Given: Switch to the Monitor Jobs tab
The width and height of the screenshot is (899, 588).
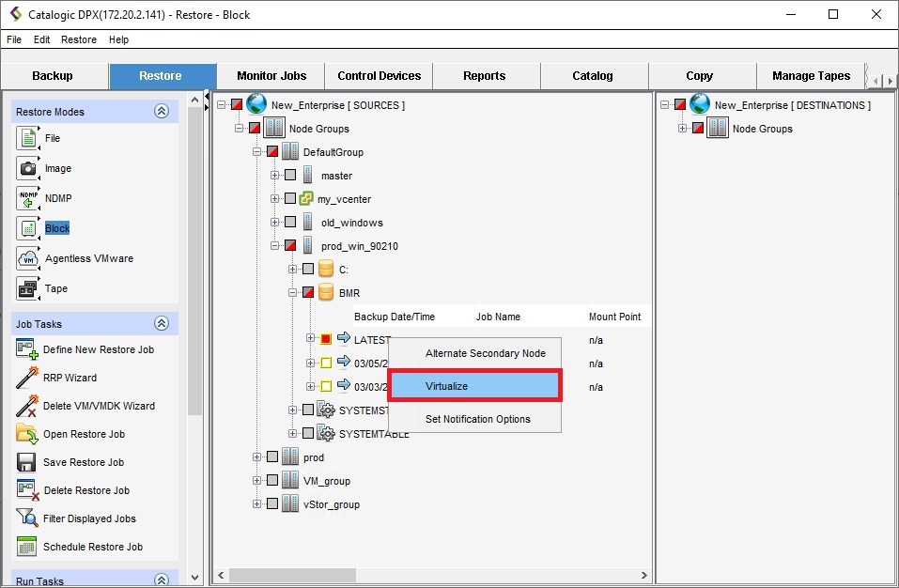Looking at the screenshot, I should [271, 75].
